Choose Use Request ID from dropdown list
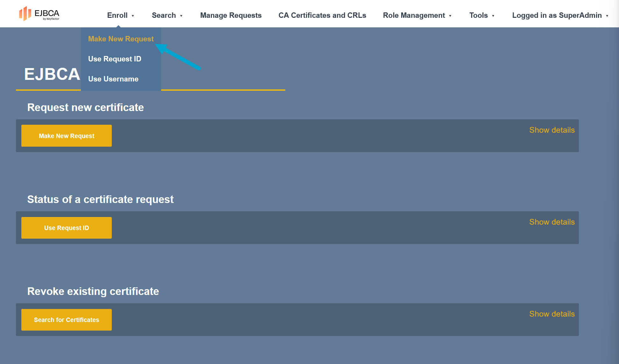This screenshot has height=364, width=619. click(115, 59)
